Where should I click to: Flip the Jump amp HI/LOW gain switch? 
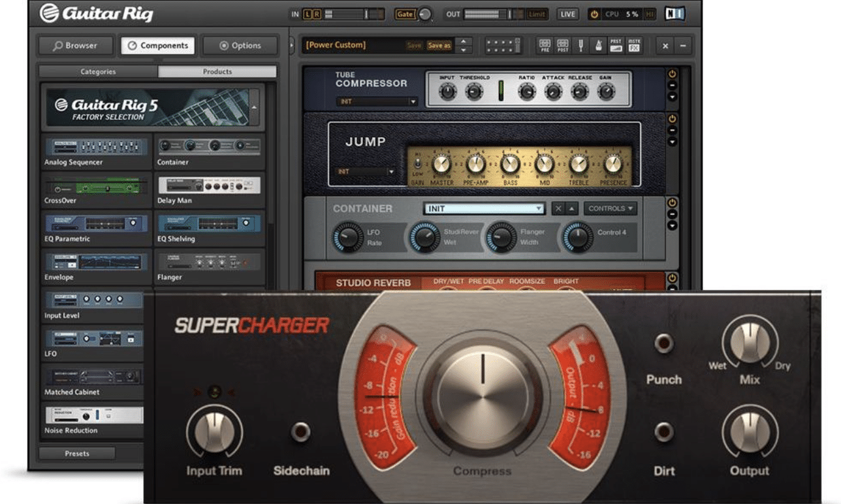click(417, 165)
